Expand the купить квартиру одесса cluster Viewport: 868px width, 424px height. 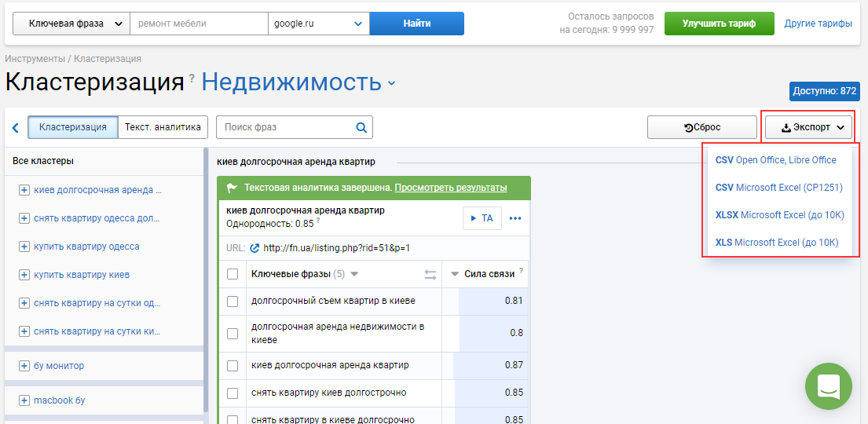click(24, 247)
